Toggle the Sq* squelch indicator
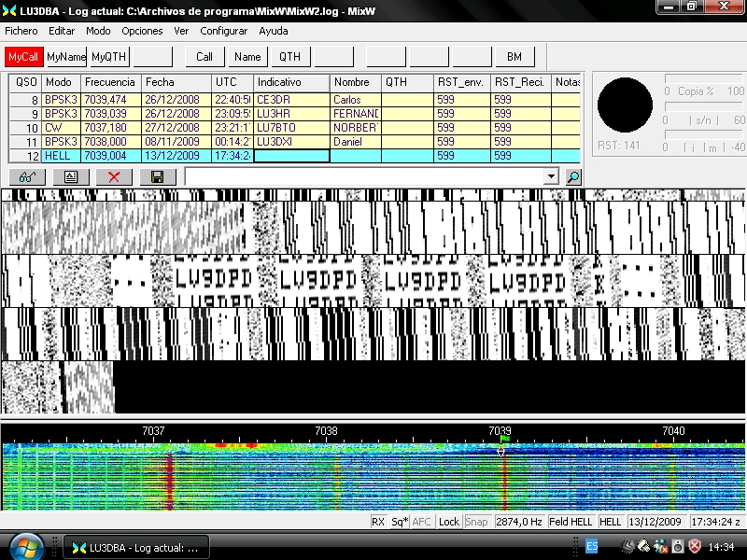 [399, 522]
